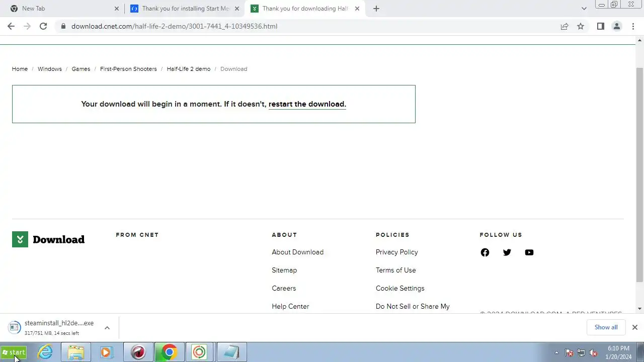
Task: Open Chrome's three-dot menu
Action: coord(632,26)
